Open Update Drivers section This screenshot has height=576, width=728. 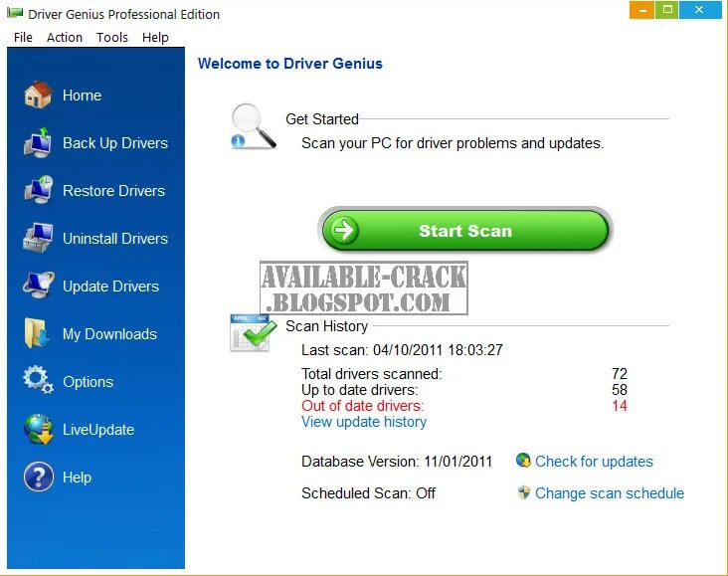(x=110, y=287)
